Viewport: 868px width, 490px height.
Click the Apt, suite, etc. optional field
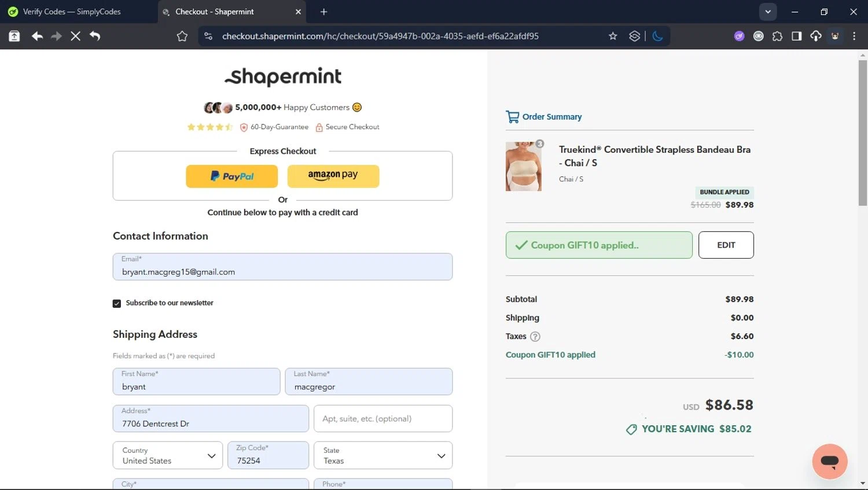coord(383,418)
